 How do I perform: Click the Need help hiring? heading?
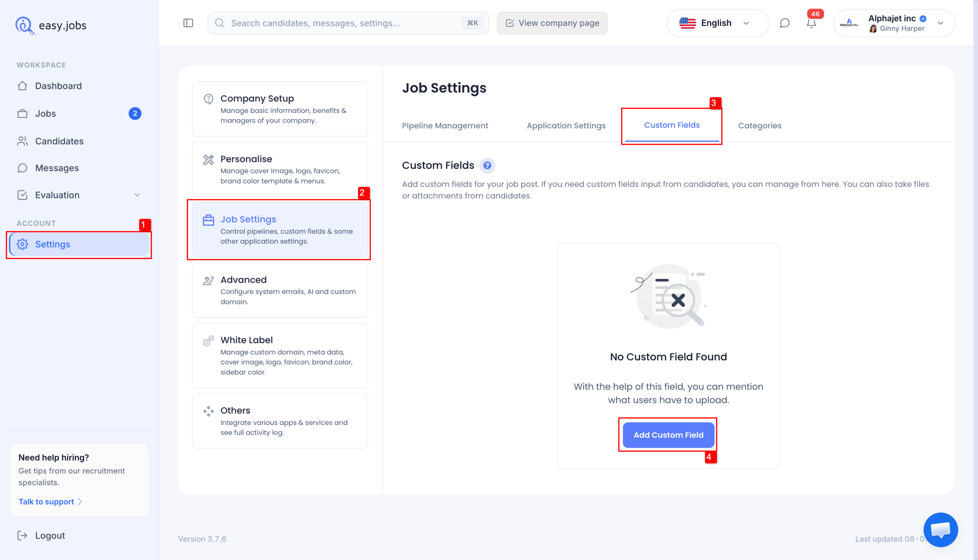pyautogui.click(x=53, y=458)
